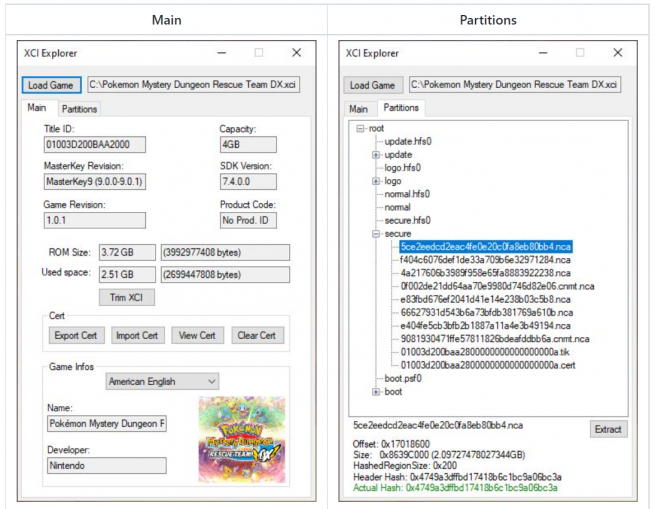655x509 pixels.
Task: Click the Clear Cert button
Action: 257,335
